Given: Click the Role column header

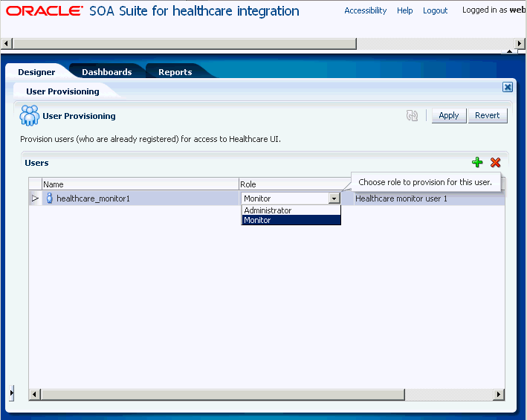Looking at the screenshot, I should (295, 184).
